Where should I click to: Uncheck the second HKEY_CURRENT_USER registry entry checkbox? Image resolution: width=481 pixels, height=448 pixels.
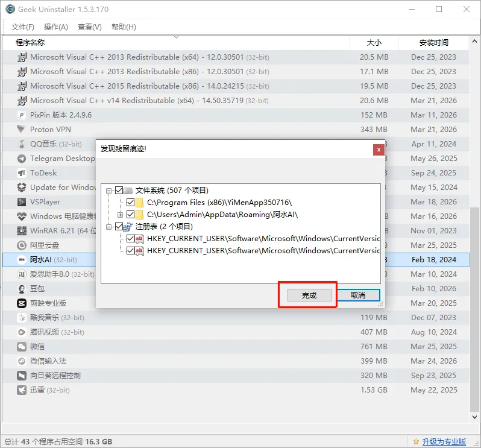pyautogui.click(x=130, y=251)
